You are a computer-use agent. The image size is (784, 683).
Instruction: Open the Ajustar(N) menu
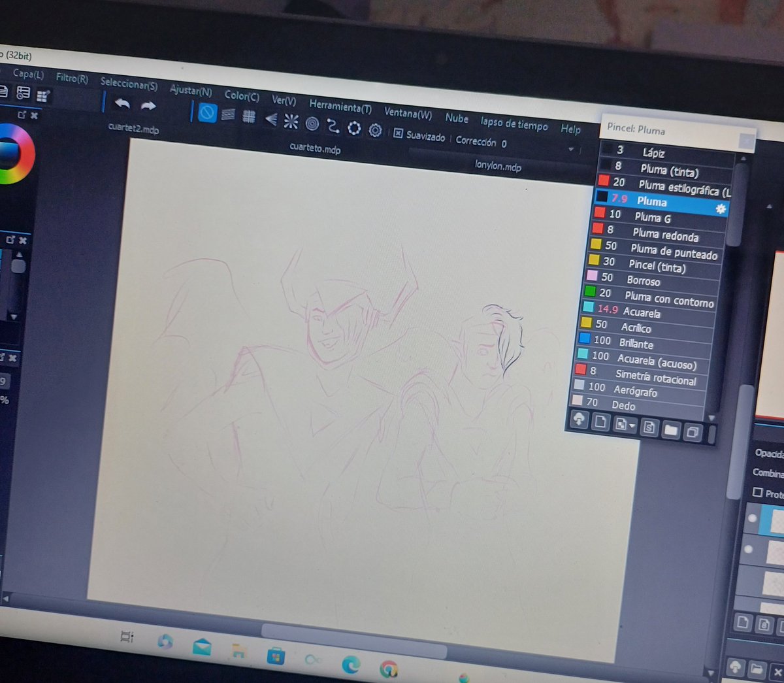click(191, 91)
